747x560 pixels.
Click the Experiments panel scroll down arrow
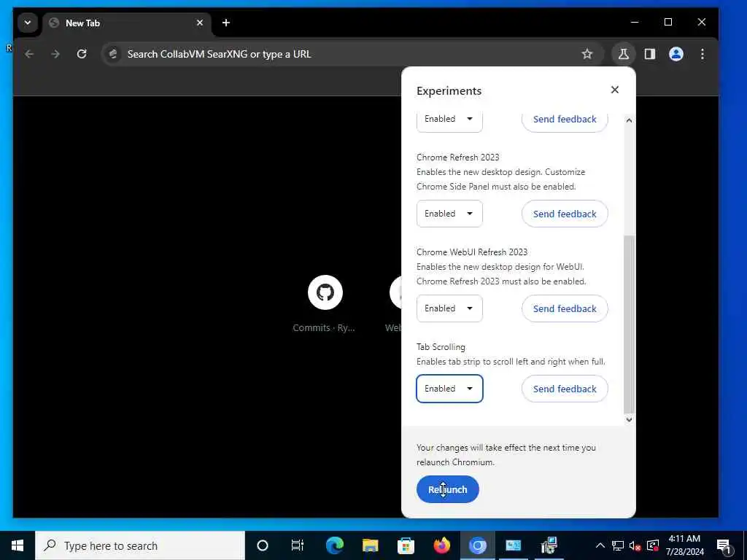click(629, 419)
